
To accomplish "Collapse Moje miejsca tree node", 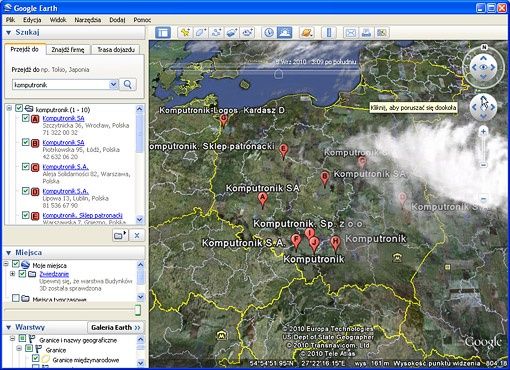I will (x=6, y=264).
